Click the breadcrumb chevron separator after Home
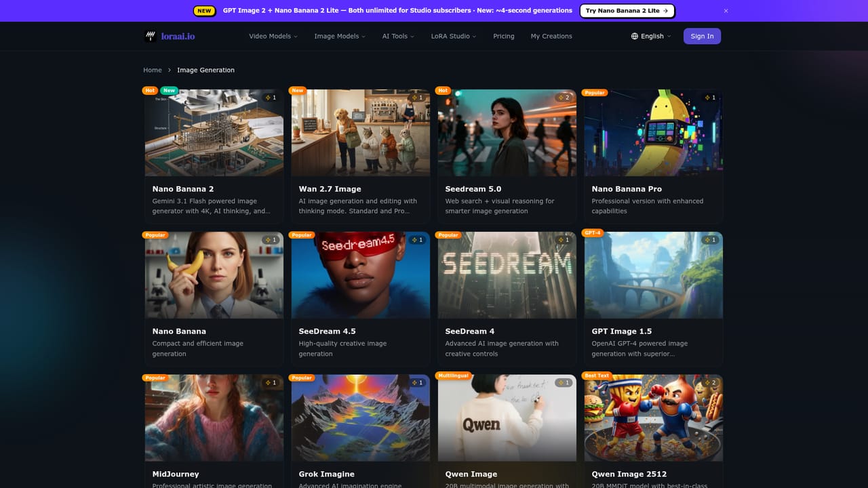 [x=170, y=70]
